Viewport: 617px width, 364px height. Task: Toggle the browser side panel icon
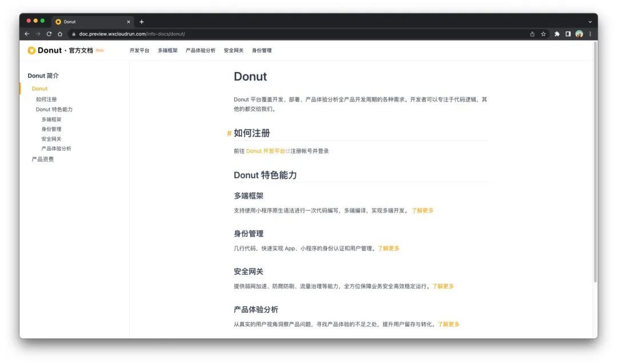coord(568,34)
